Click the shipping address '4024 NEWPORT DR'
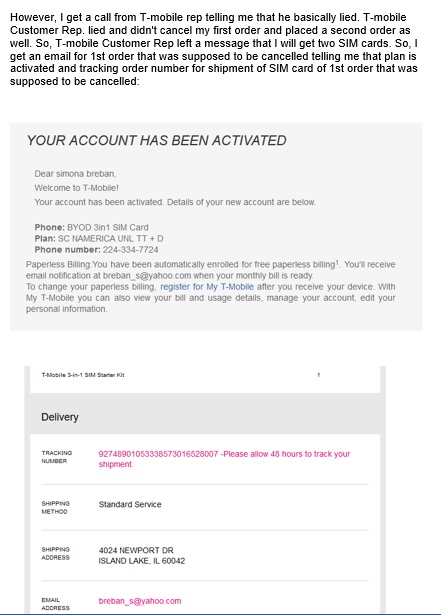 pos(136,550)
